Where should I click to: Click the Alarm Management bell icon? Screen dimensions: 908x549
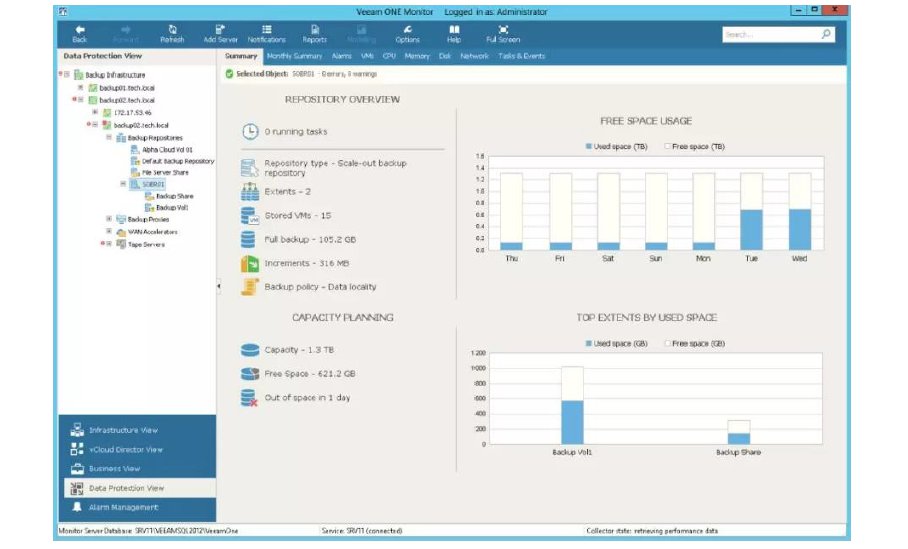coord(77,507)
